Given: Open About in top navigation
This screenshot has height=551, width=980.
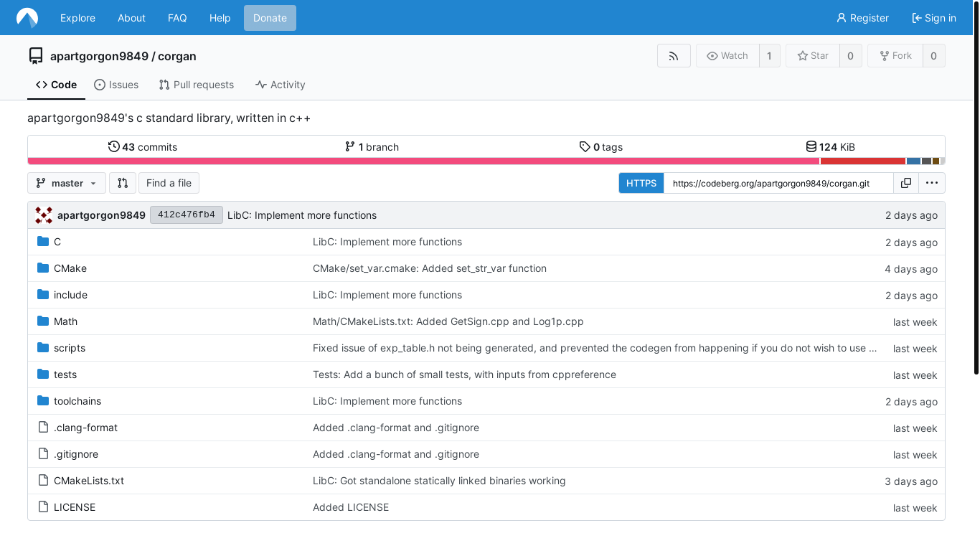Looking at the screenshot, I should (131, 18).
